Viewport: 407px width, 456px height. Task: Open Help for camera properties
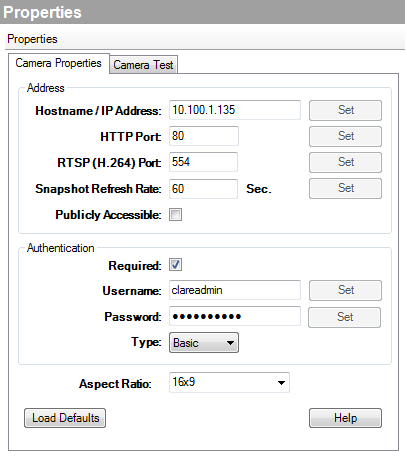[345, 418]
